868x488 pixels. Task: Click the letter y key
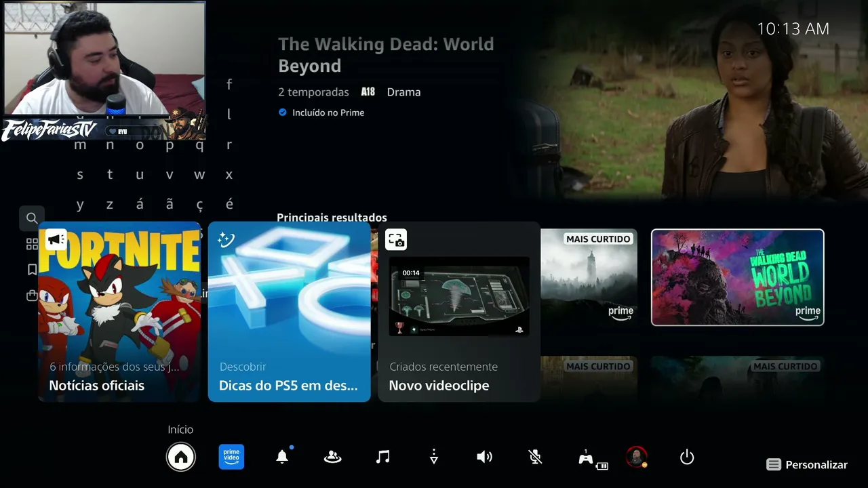(x=80, y=205)
